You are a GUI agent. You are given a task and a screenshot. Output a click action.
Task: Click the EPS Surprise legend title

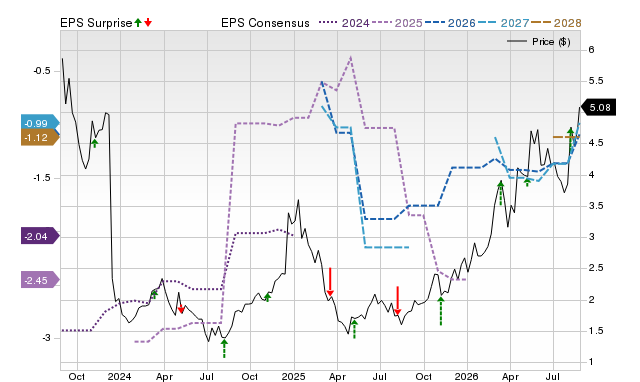pyautogui.click(x=96, y=23)
